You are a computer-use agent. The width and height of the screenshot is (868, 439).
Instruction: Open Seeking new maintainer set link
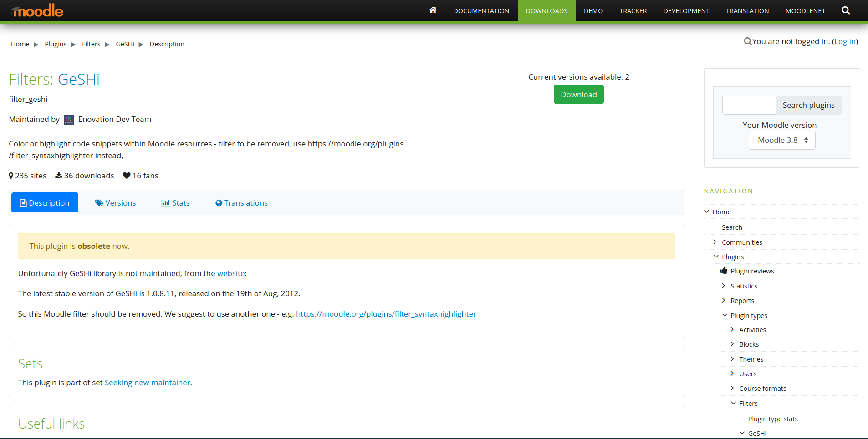coord(147,383)
